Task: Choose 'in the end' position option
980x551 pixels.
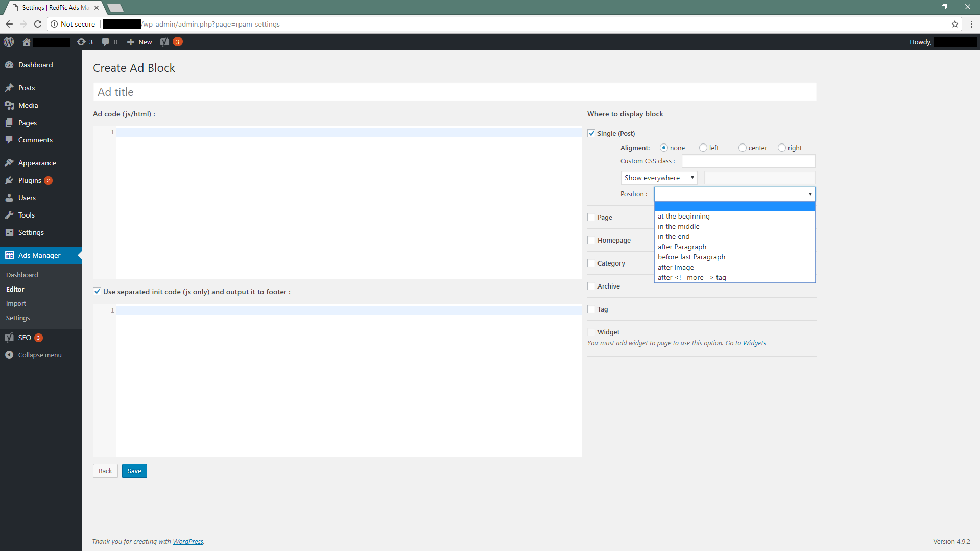Action: tap(734, 236)
